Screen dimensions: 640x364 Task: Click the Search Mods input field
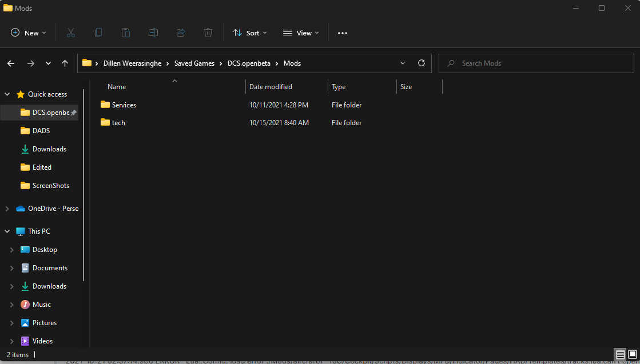536,63
